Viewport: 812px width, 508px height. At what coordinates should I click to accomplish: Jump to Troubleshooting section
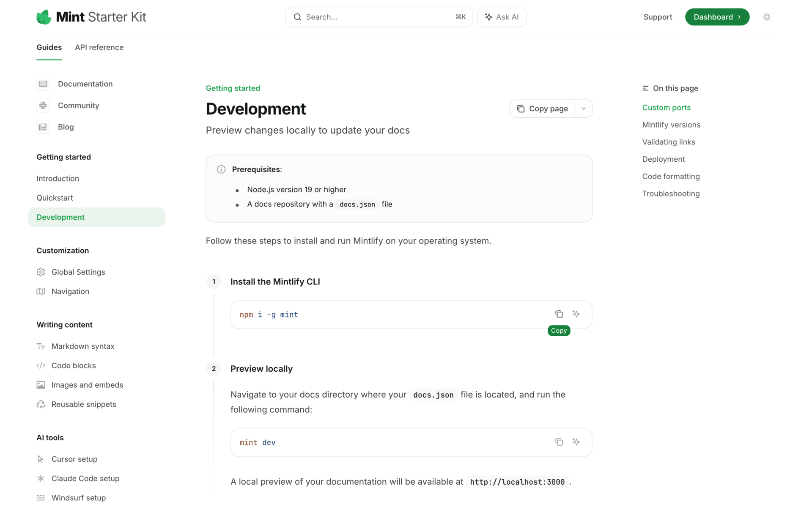[671, 194]
